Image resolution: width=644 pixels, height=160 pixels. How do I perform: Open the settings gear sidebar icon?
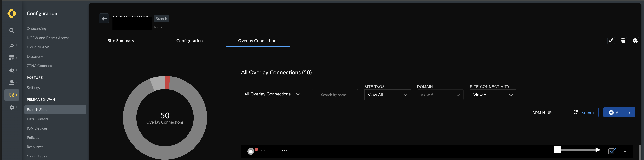click(12, 107)
